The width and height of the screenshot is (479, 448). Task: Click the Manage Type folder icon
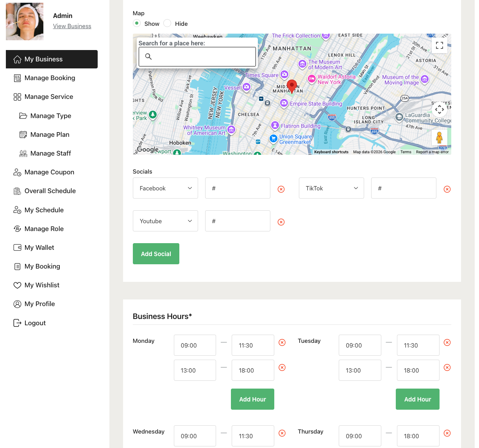[x=23, y=116]
